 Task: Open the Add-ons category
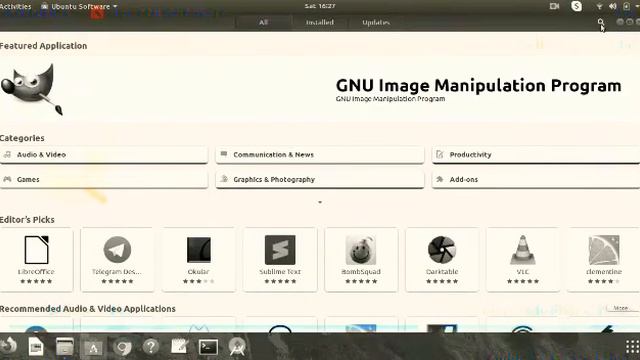pos(536,179)
